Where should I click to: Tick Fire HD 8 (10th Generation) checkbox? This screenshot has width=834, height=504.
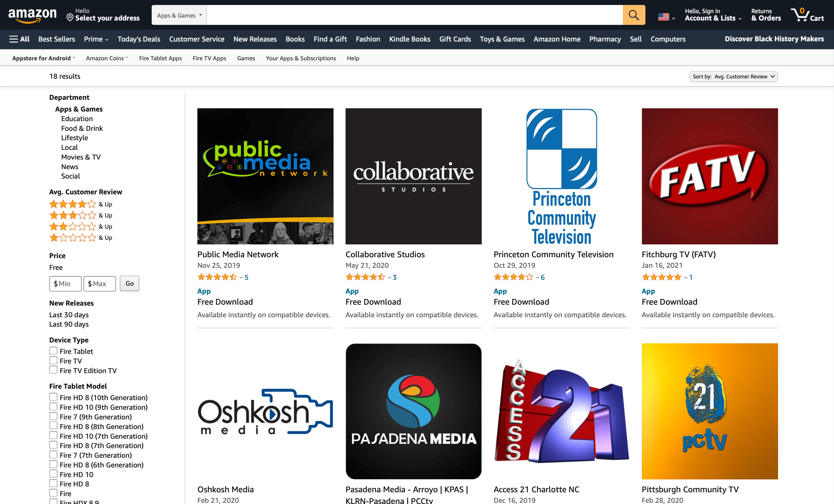click(54, 397)
